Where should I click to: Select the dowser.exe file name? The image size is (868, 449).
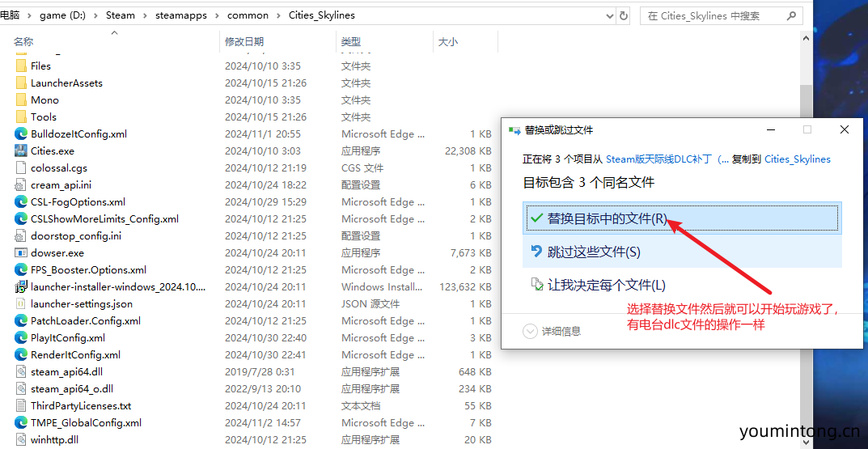(57, 253)
